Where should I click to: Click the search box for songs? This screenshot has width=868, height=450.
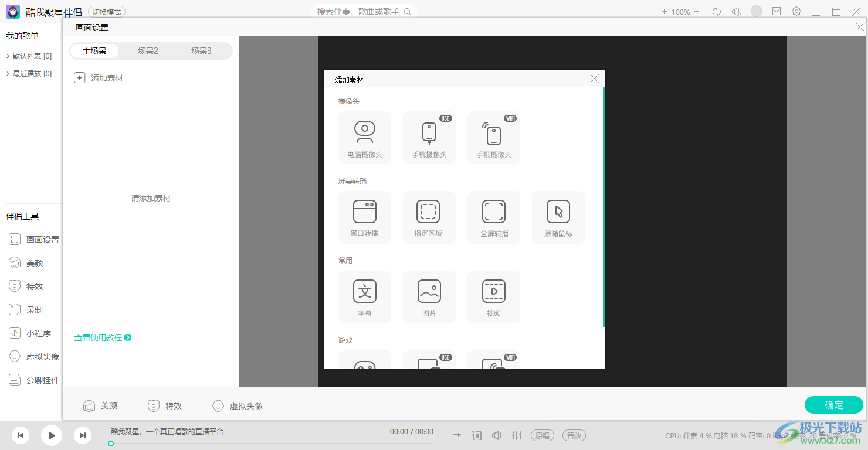364,12
